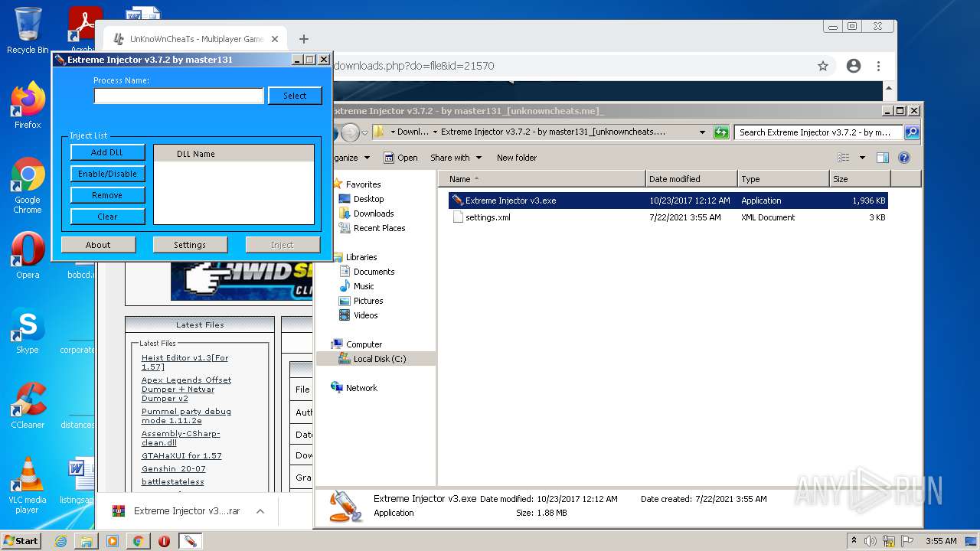The width and height of the screenshot is (980, 551).
Task: Open Recycle Bin desktop icon
Action: coord(28,31)
